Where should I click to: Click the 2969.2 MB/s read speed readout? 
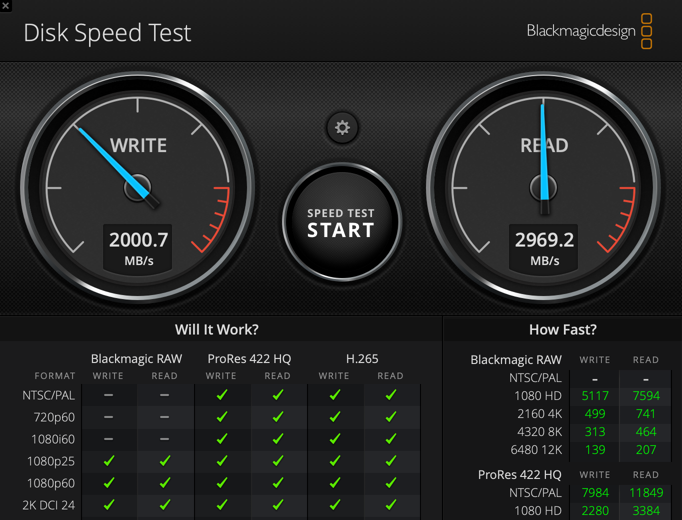(545, 247)
